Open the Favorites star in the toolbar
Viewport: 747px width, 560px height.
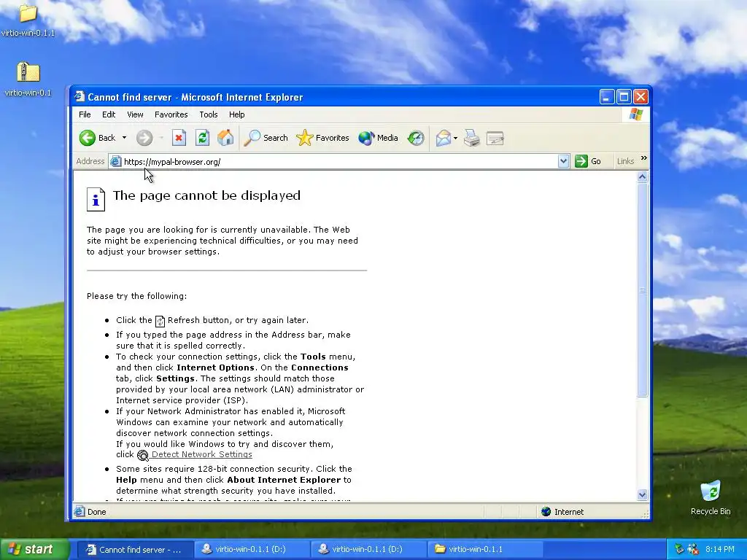click(322, 138)
